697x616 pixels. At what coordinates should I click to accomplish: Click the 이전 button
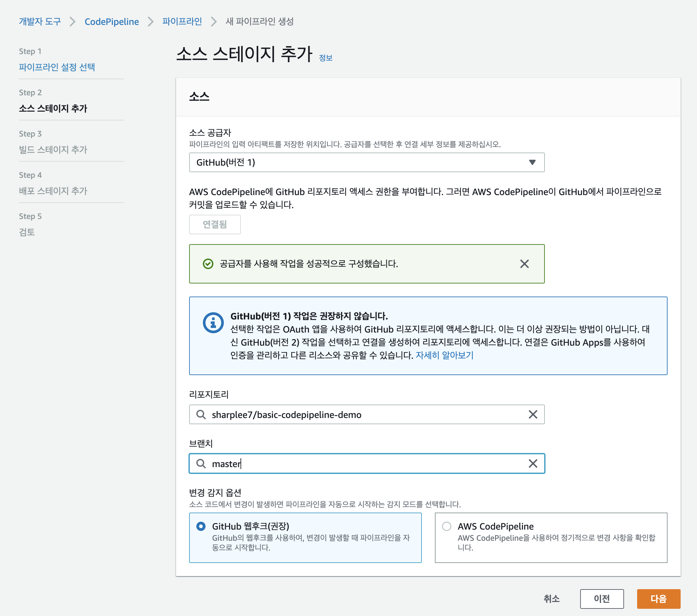[x=602, y=599]
